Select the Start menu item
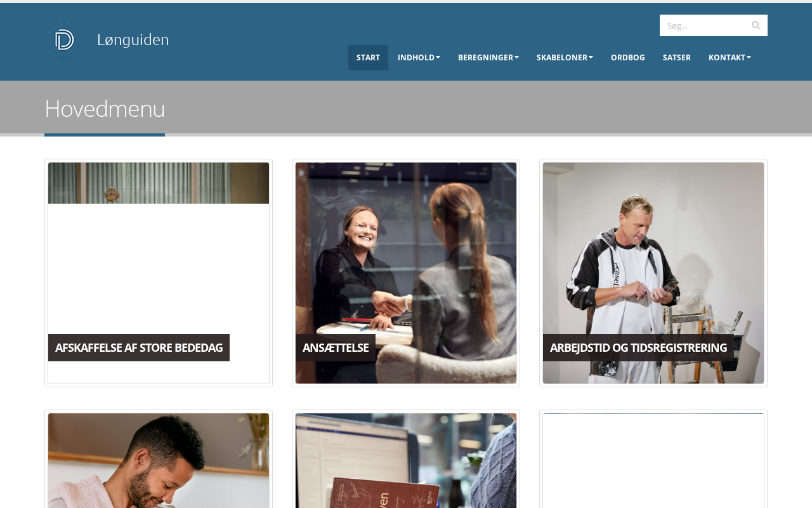This screenshot has width=812, height=508. [x=368, y=58]
